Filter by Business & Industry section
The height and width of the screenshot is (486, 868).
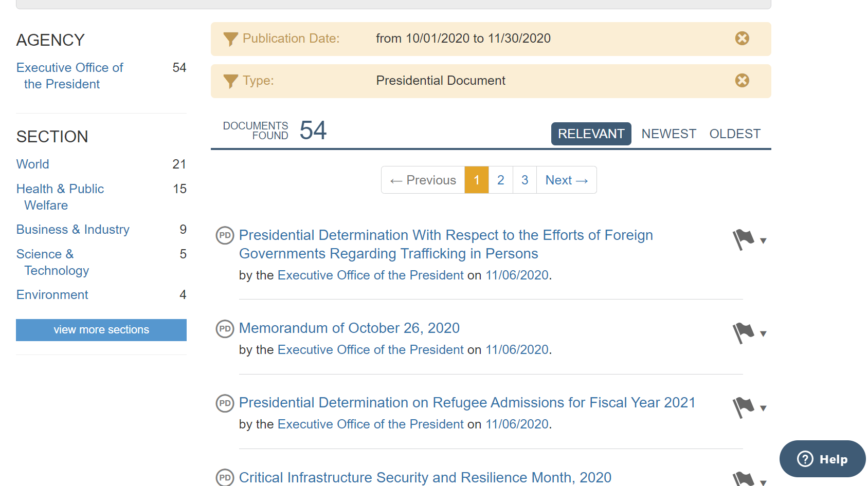point(73,229)
